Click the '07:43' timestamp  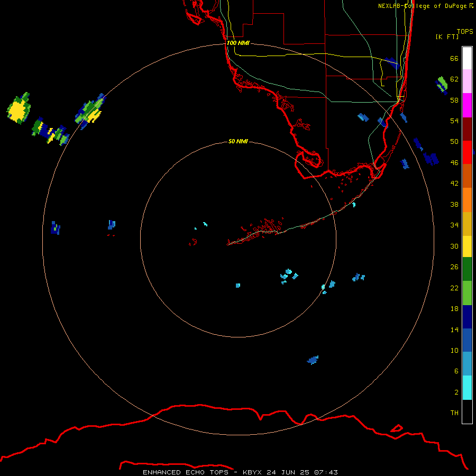(326, 472)
